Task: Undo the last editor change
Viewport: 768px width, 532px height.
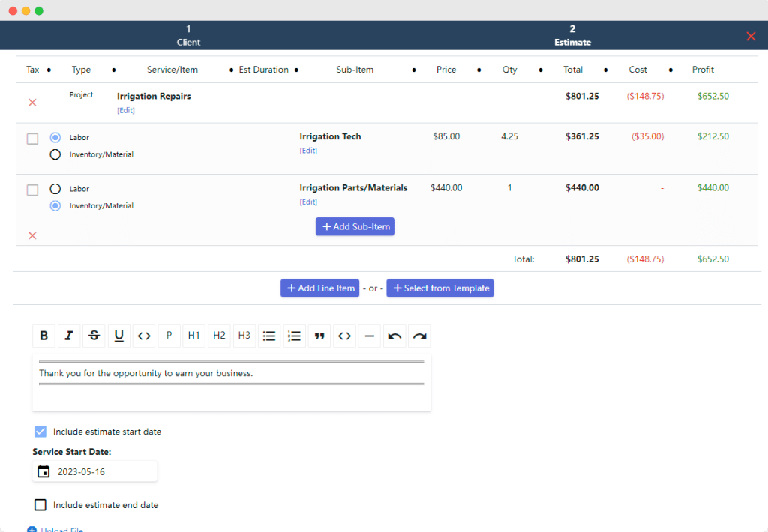Action: [x=394, y=336]
